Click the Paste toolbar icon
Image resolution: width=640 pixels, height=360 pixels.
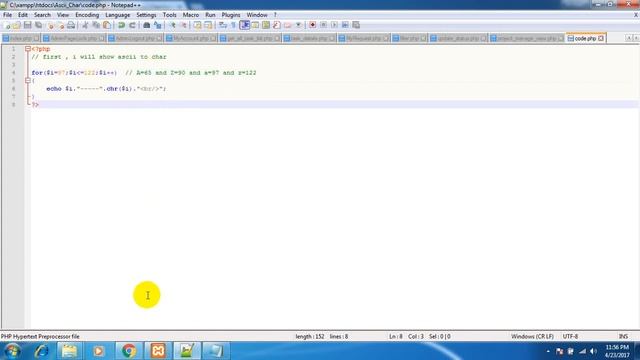[107, 25]
